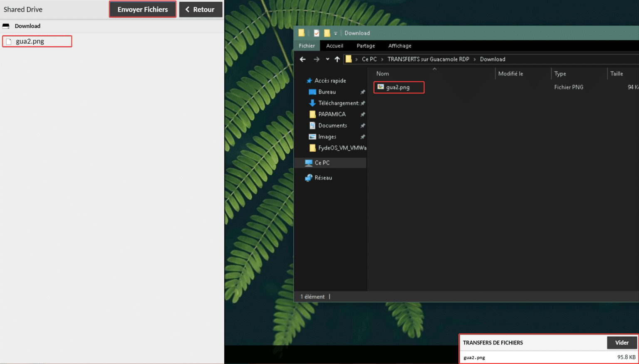Open the quick access toolbar dropdown arrow
This screenshot has height=364, width=639.
336,33
